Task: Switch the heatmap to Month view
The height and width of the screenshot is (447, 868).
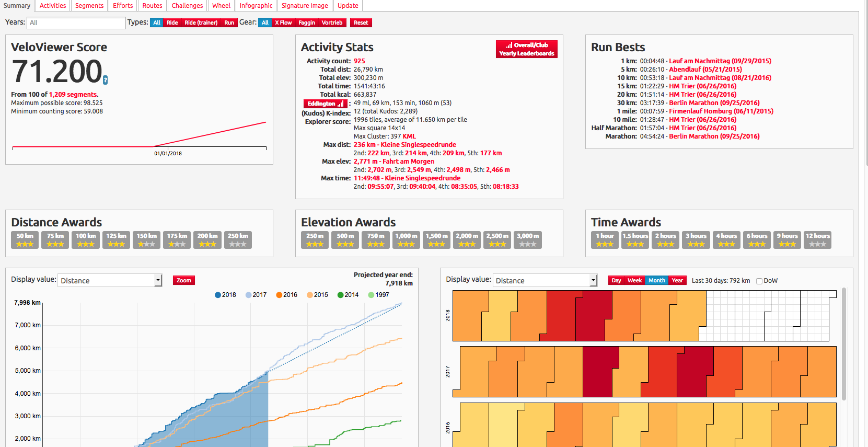Action: [657, 280]
